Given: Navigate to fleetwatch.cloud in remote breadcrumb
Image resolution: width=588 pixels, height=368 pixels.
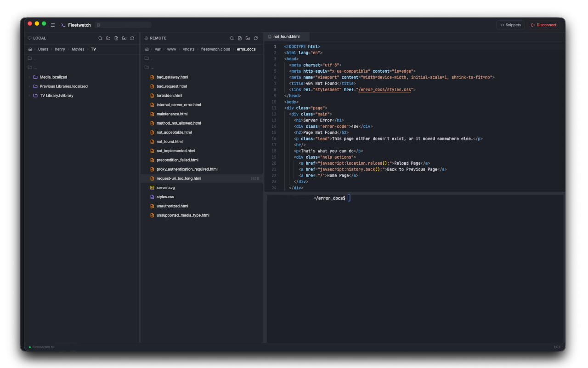Looking at the screenshot, I should (x=215, y=49).
